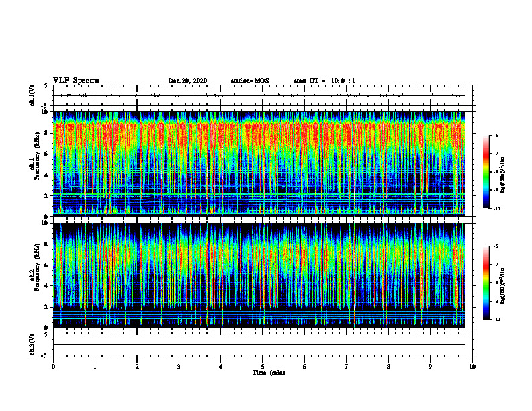Click the ch.2 color bar axis title
The image size is (532, 411).
point(503,285)
